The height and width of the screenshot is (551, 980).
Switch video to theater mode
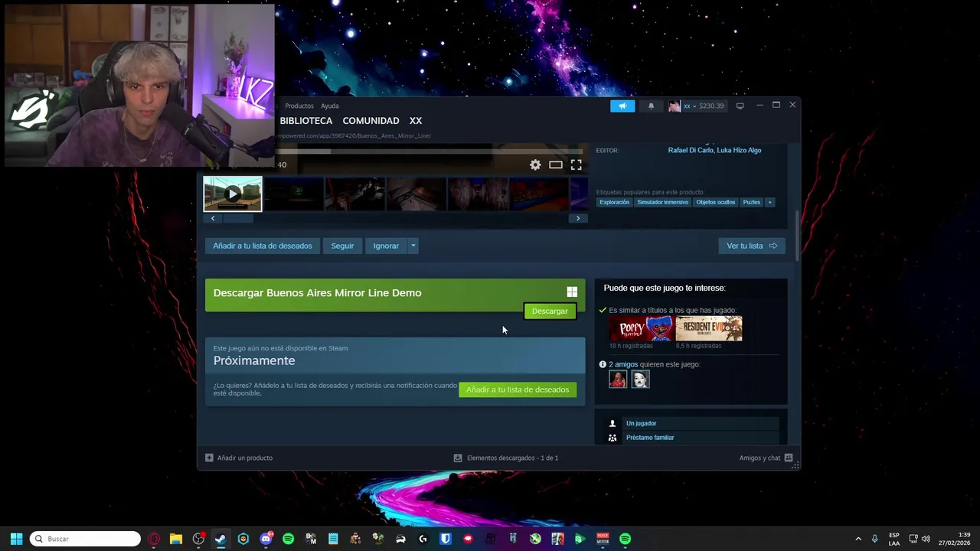point(556,165)
